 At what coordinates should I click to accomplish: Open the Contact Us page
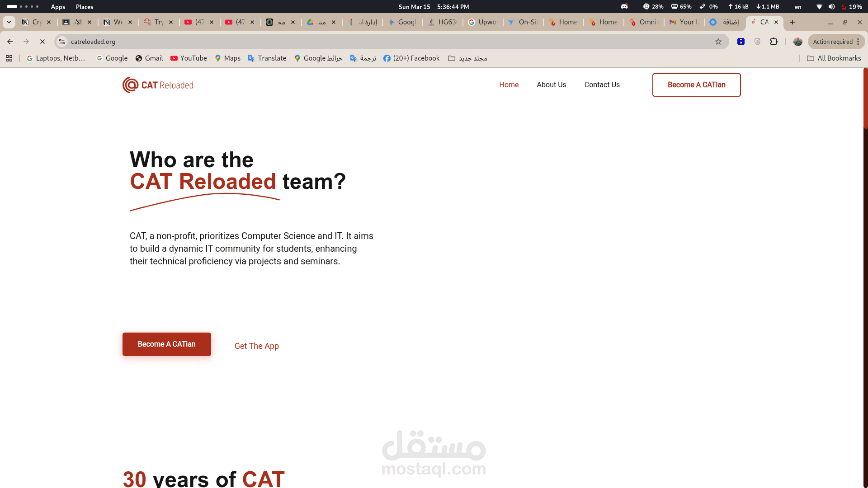point(602,85)
